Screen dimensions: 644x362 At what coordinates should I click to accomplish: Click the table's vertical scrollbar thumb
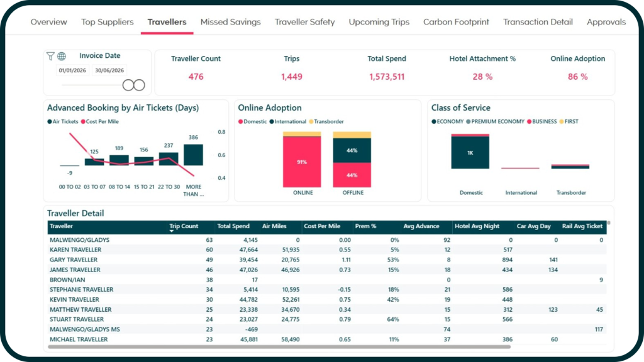coord(609,223)
